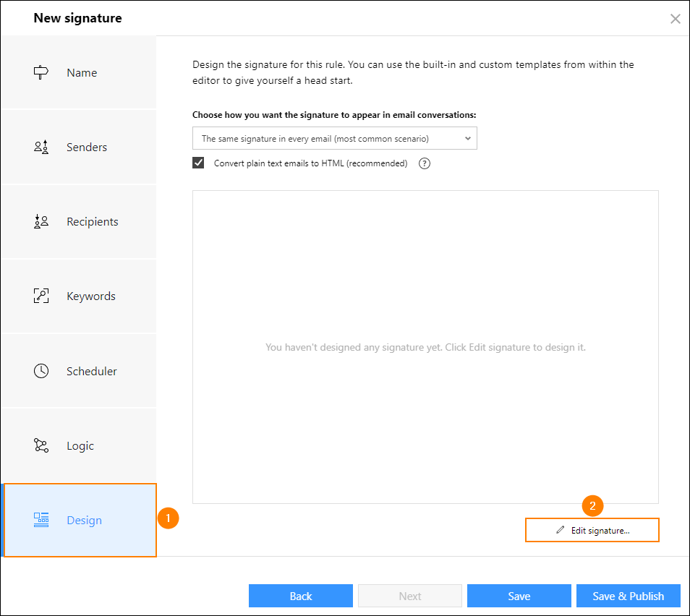Select the Keywords step

point(78,296)
